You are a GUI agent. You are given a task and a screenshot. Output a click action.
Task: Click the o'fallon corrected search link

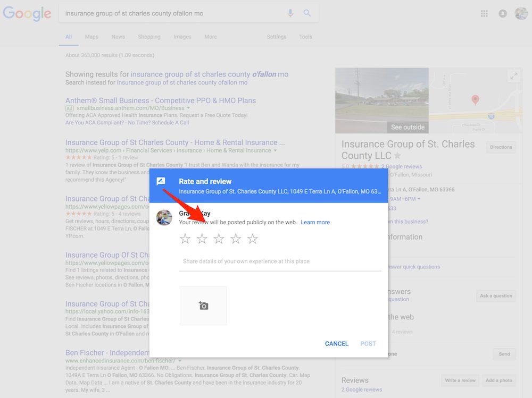[x=209, y=74]
